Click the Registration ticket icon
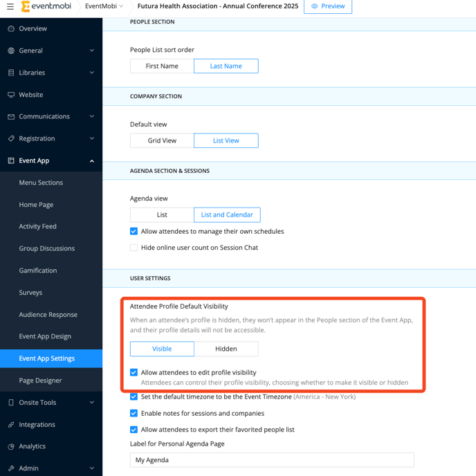 coord(11,139)
